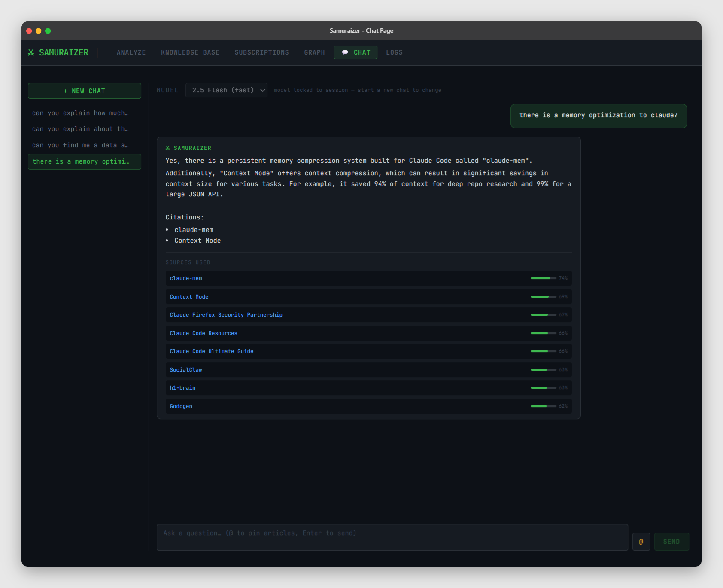Open Claude Firefox Security Partnership source
723x588 pixels.
(226, 315)
